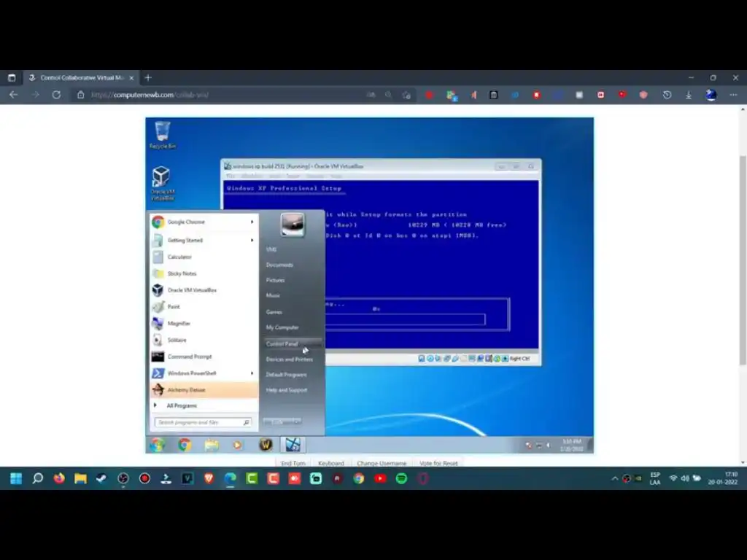Reload the browser page
The height and width of the screenshot is (560, 747).
coord(56,95)
